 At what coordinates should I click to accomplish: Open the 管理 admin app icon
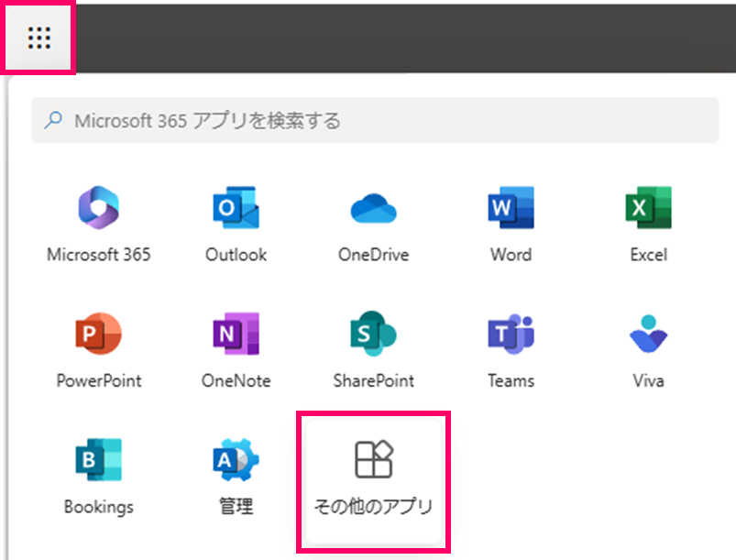click(236, 459)
